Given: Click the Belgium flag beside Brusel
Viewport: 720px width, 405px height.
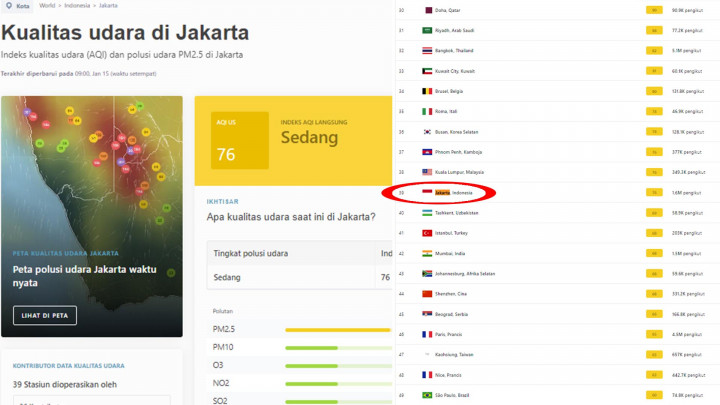Looking at the screenshot, I should (x=427, y=91).
